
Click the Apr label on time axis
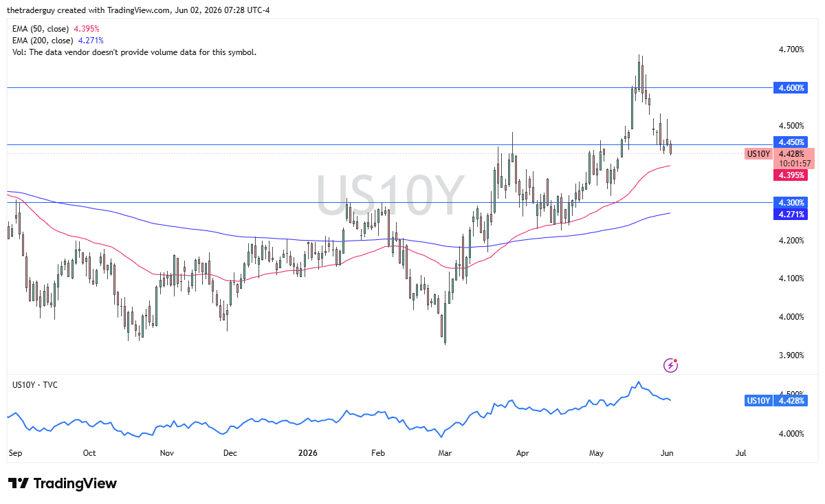[x=523, y=453]
